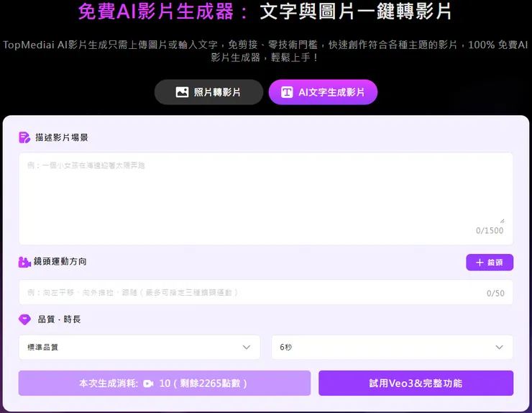Image resolution: width=532 pixels, height=413 pixels.
Task: Click the diamond icon beside 品質 · 時長
Action: (24, 319)
